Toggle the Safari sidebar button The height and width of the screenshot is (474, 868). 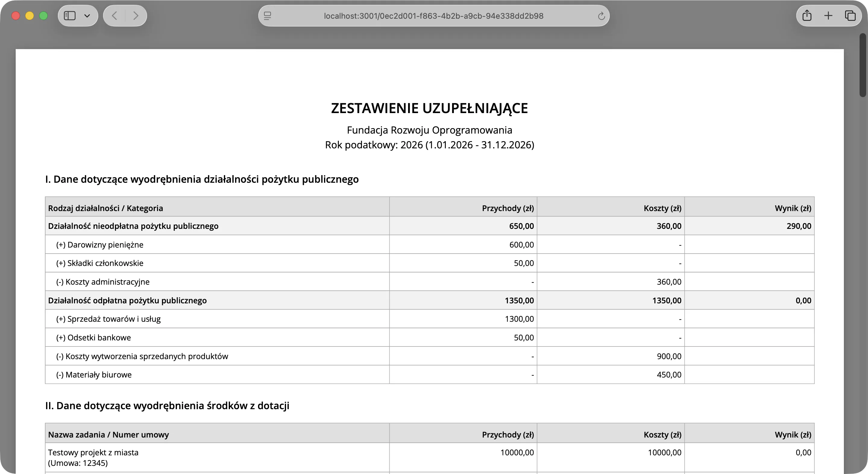(x=70, y=16)
